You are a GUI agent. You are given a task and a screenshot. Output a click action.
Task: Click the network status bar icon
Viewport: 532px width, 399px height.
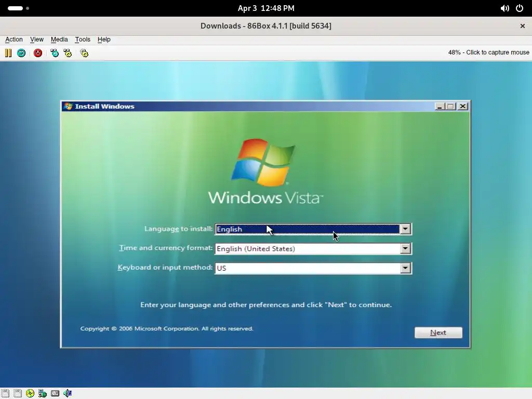43,393
